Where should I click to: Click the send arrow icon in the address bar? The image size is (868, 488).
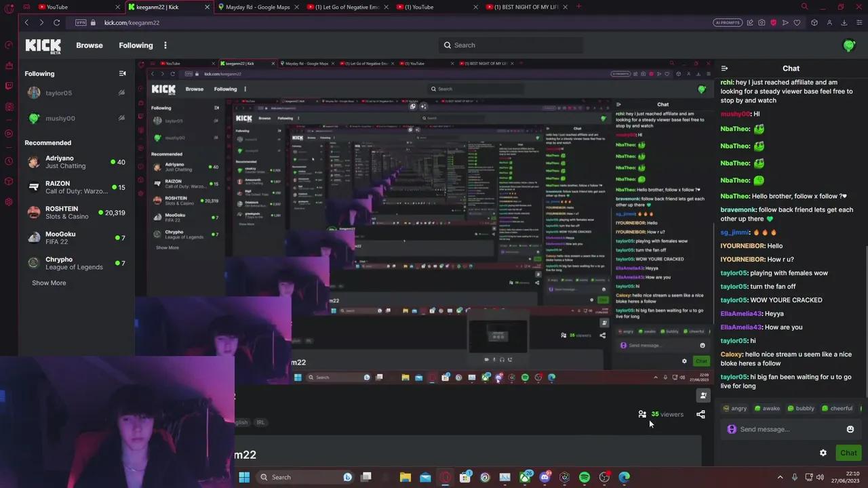[785, 22]
